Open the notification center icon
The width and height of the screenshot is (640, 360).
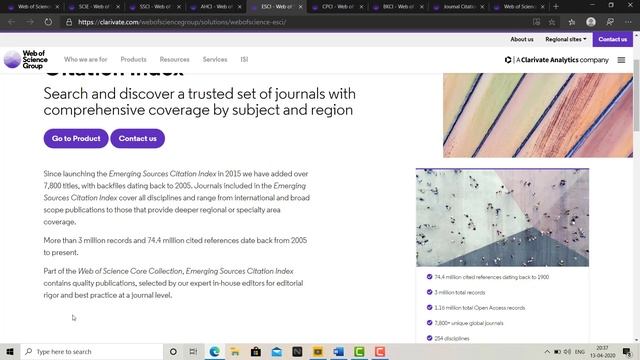pos(627,351)
